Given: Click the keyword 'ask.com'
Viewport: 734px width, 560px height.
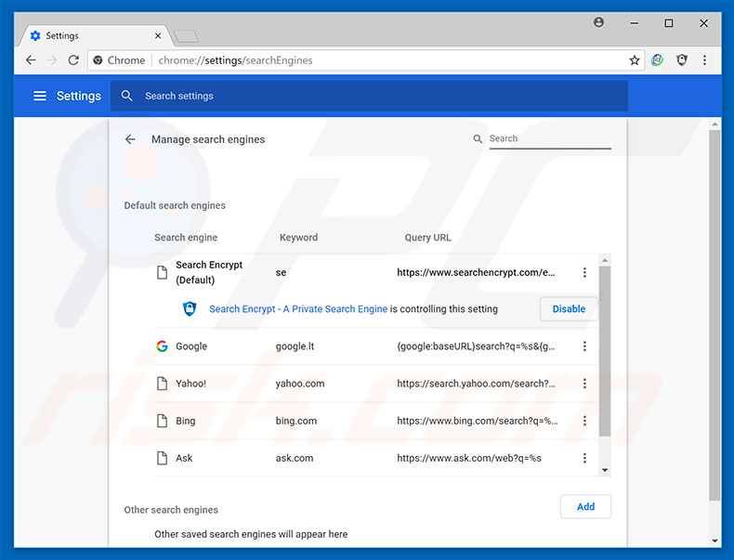Looking at the screenshot, I should click(x=295, y=458).
